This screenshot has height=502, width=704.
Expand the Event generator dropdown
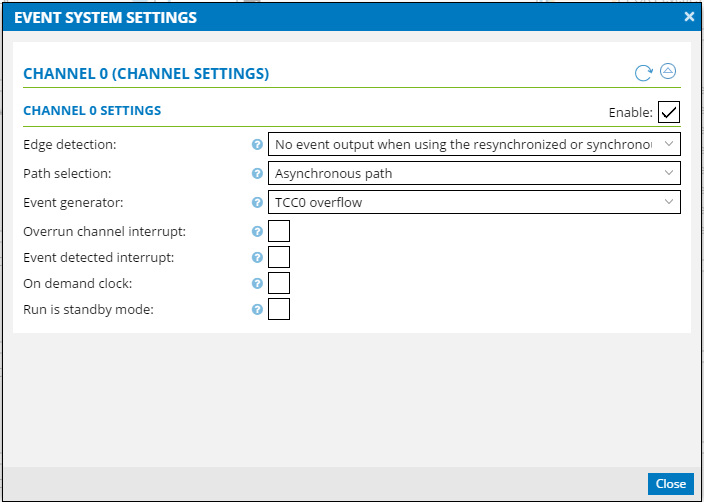tap(475, 202)
